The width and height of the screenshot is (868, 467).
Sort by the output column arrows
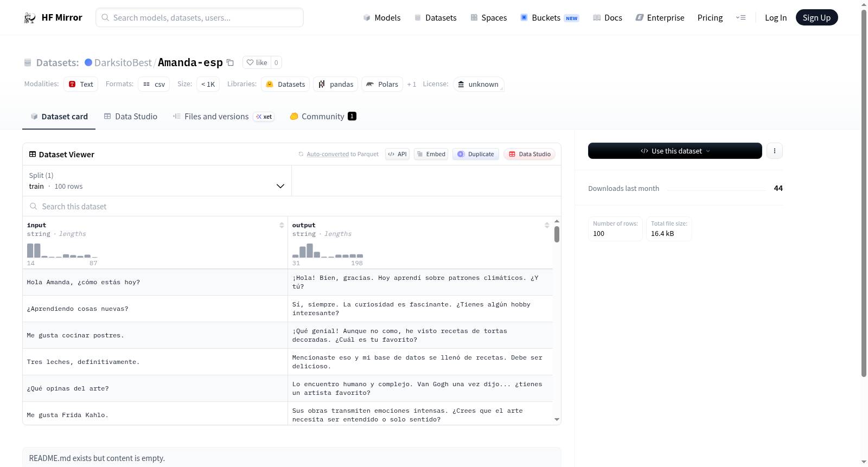(547, 225)
